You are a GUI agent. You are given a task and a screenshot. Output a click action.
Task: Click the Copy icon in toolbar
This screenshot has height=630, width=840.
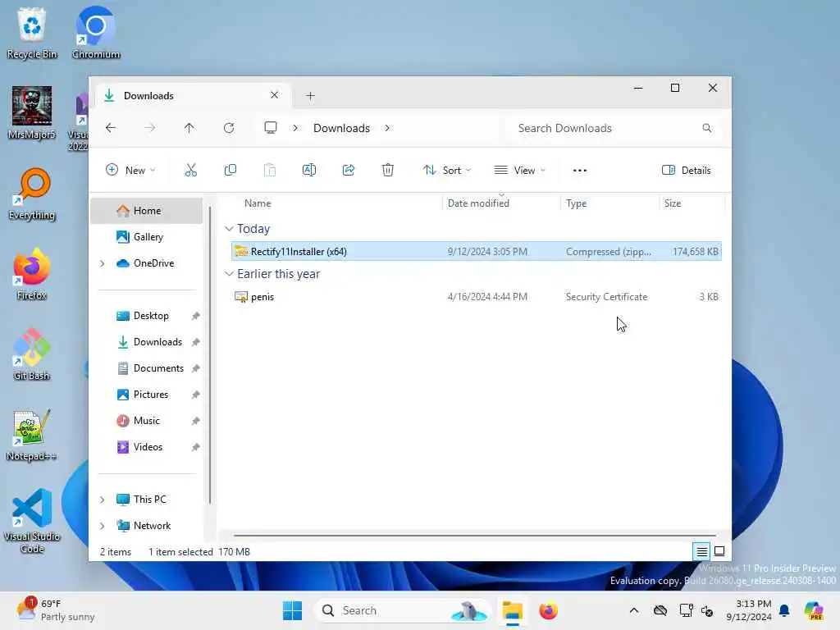click(x=231, y=171)
